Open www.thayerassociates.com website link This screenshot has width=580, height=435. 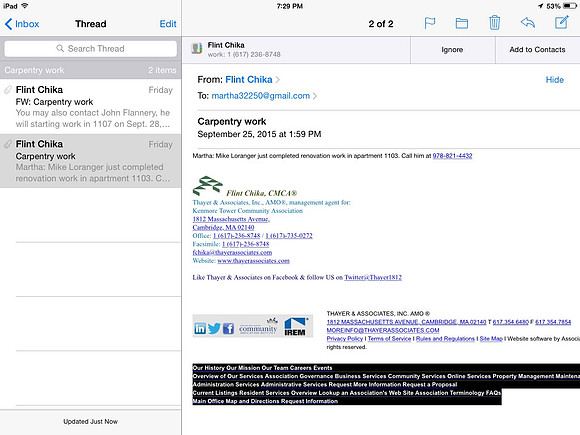[253, 261]
